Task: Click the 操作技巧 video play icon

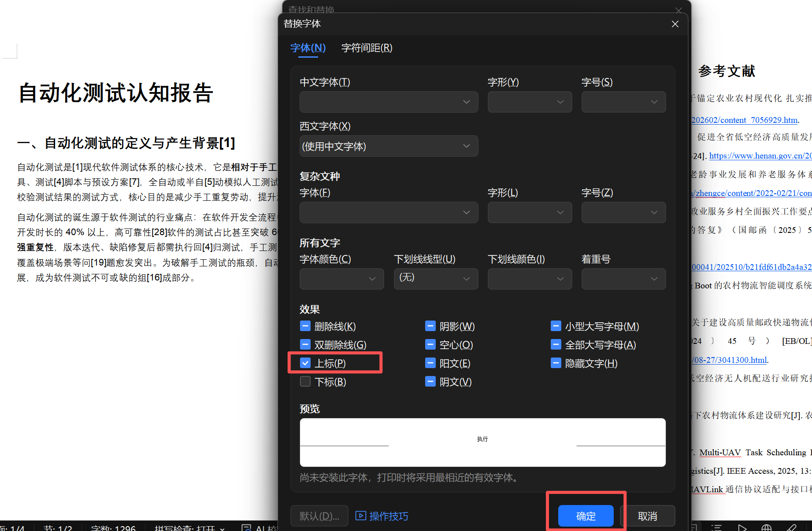Action: click(360, 516)
